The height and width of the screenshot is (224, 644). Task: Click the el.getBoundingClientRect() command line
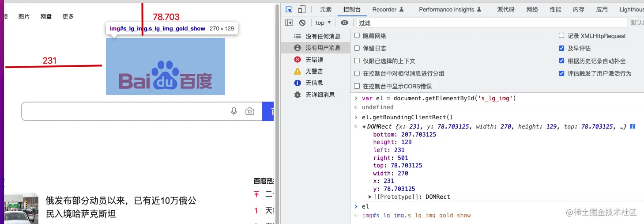(x=407, y=117)
